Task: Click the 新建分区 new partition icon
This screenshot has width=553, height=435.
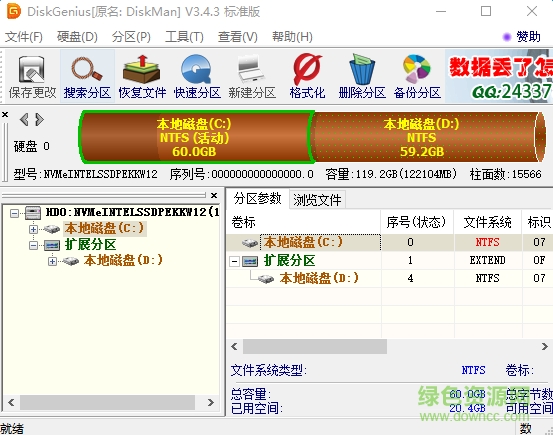Action: click(x=251, y=77)
